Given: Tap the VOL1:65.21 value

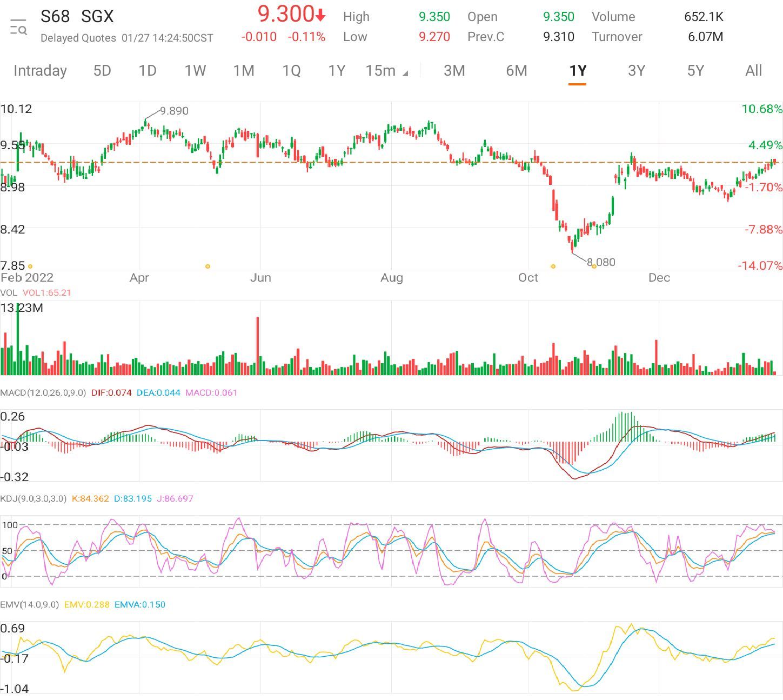Looking at the screenshot, I should point(47,292).
